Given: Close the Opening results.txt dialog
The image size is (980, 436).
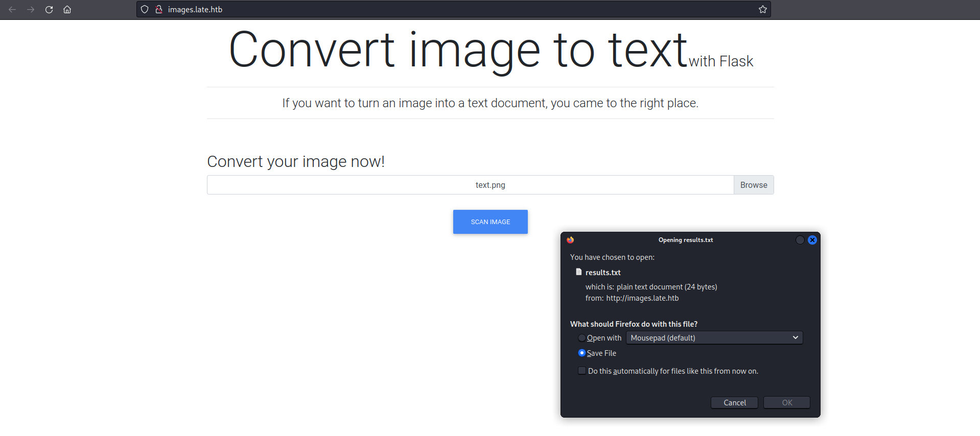Looking at the screenshot, I should [x=812, y=240].
